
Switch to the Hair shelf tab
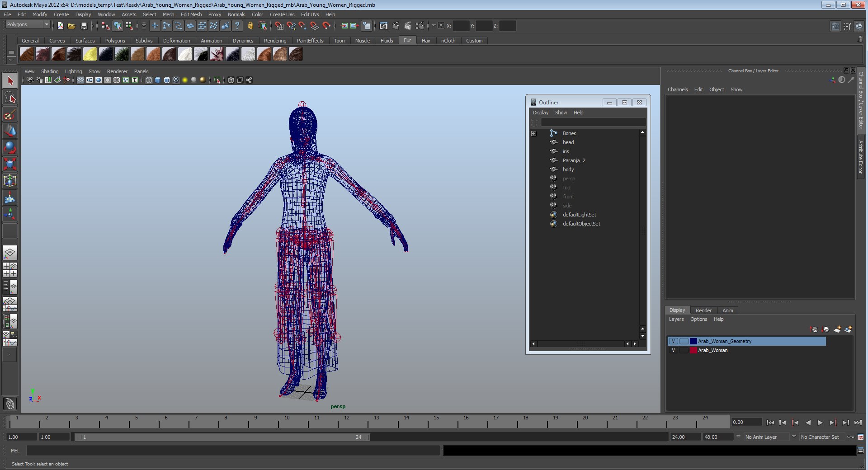click(x=426, y=41)
